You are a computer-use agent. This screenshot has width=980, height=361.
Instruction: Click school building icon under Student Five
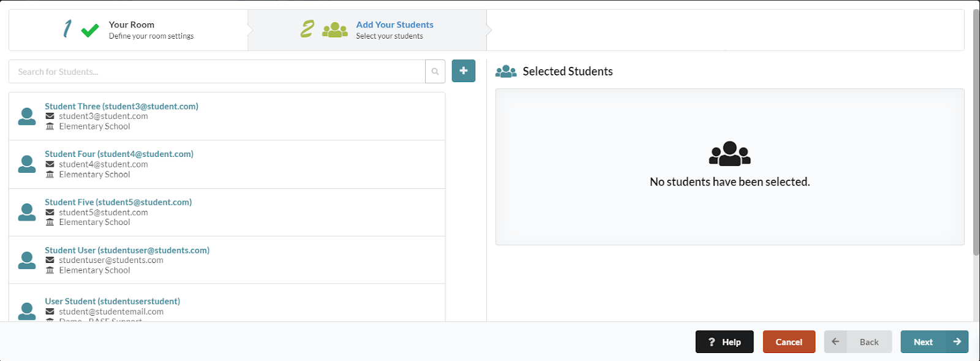click(50, 222)
